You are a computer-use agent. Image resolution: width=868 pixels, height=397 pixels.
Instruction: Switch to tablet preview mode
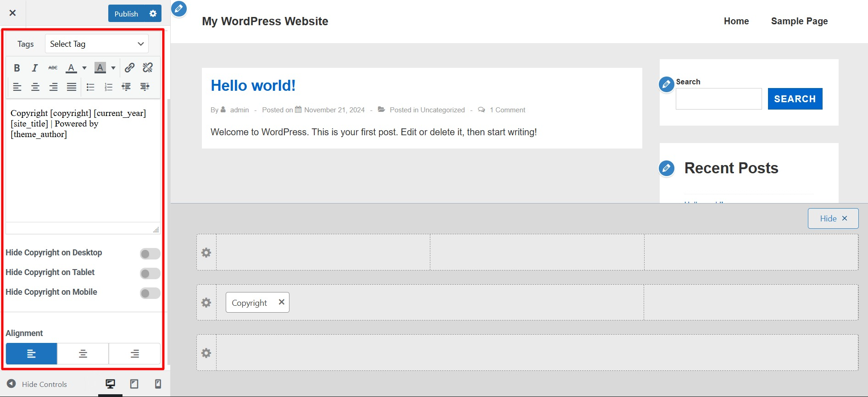tap(134, 384)
